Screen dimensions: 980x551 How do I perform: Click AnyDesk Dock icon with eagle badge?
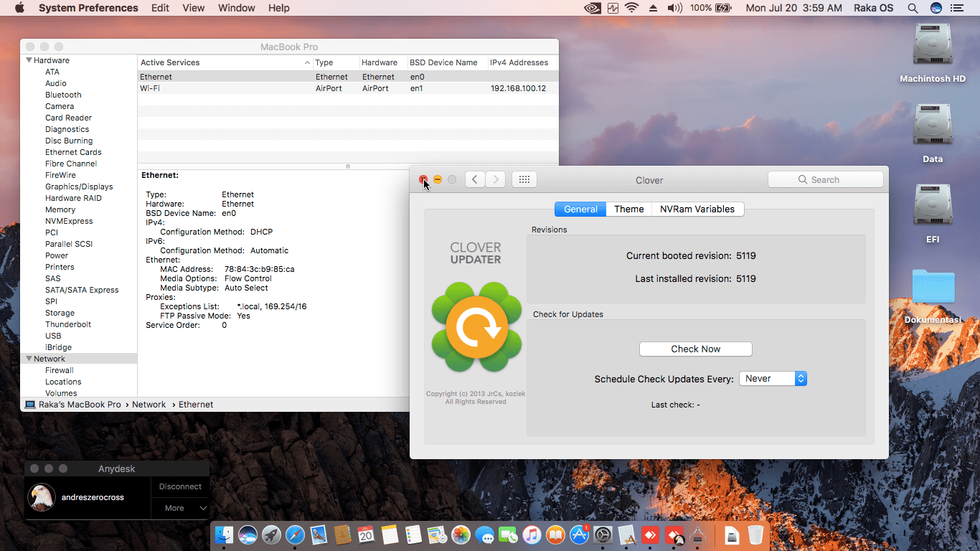click(674, 534)
